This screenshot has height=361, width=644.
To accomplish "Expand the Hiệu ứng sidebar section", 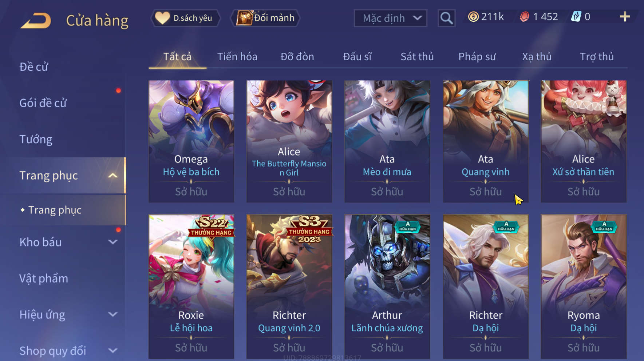I will (x=113, y=314).
